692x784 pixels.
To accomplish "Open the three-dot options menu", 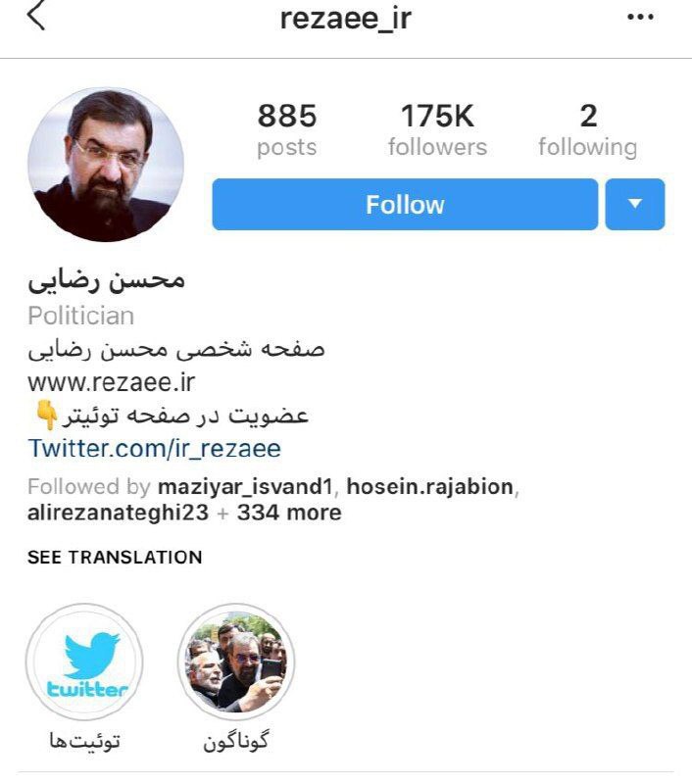I will (640, 18).
